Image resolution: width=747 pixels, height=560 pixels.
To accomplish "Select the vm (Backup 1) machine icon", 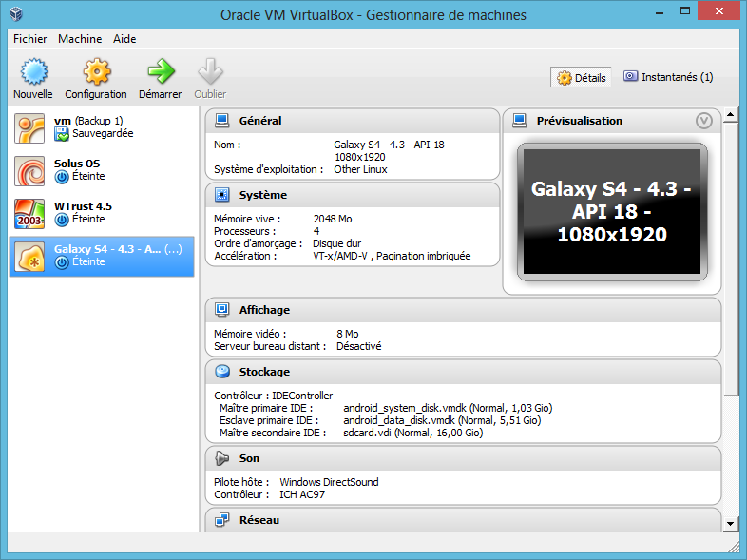I will [29, 127].
